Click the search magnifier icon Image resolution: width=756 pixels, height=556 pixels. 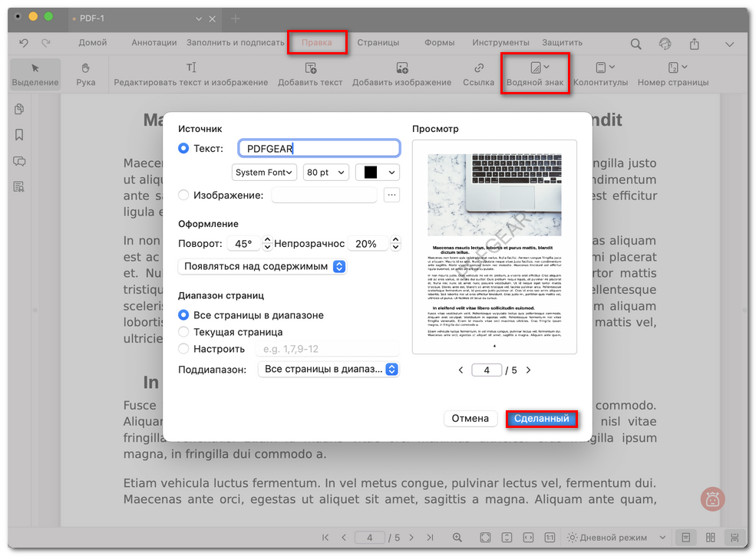click(x=636, y=44)
